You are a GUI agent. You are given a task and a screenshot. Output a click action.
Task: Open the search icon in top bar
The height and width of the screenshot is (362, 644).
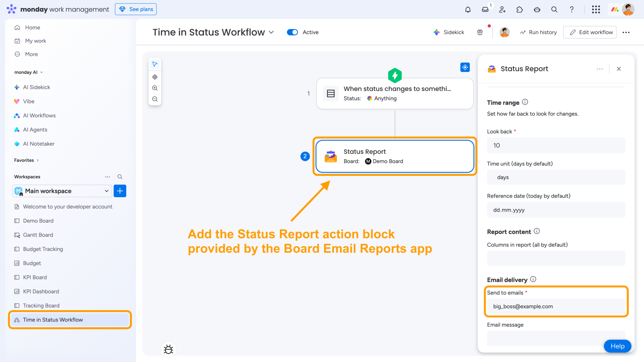(x=554, y=9)
